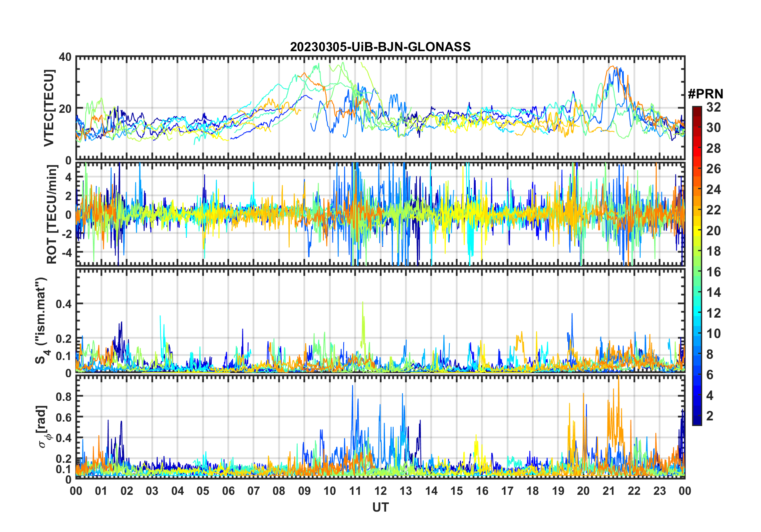Click the PRN colorbar gradient strip
This screenshot has height=532, width=761.
pos(697,266)
